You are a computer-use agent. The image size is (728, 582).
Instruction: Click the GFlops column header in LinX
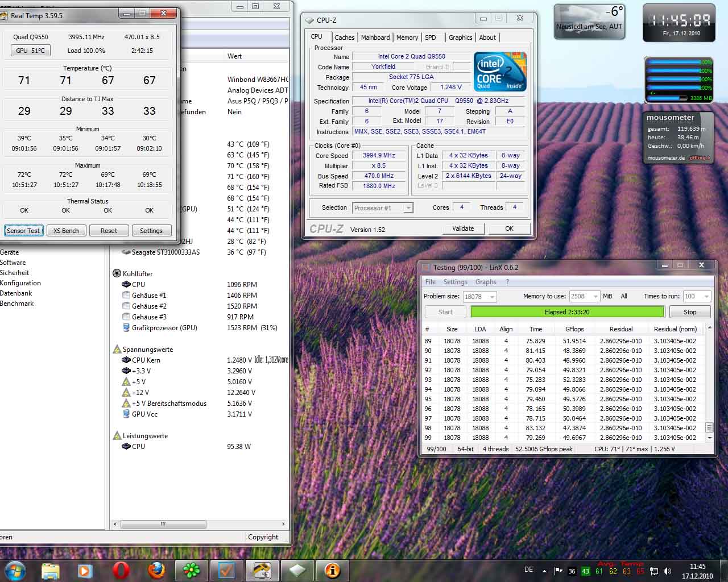pyautogui.click(x=574, y=329)
